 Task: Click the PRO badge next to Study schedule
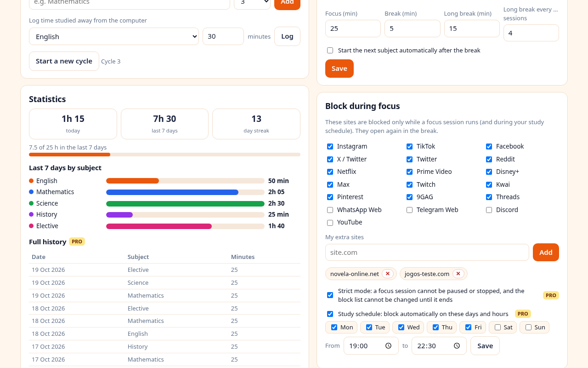click(x=523, y=314)
